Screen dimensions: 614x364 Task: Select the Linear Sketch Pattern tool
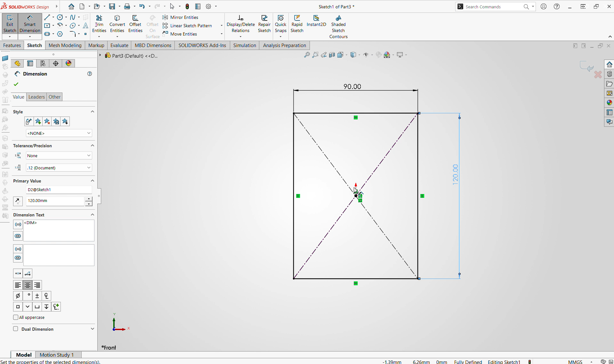pos(187,26)
